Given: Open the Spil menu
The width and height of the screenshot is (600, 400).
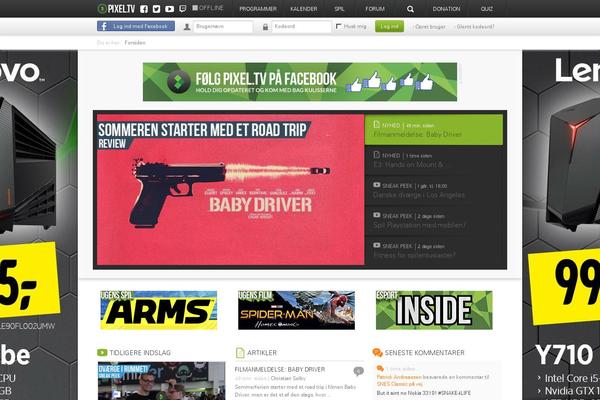Looking at the screenshot, I should [339, 9].
